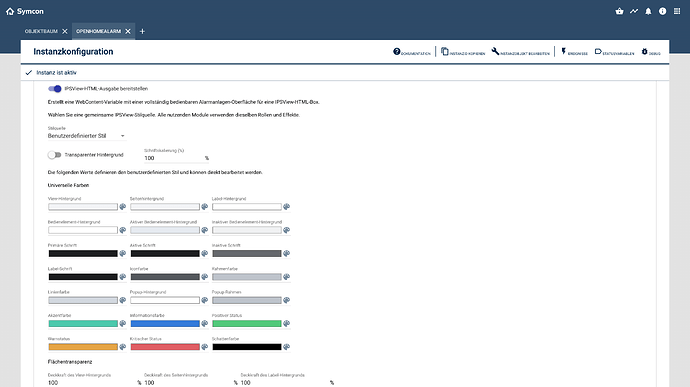Screen dimensions: 690x387
Task: Click the red Kritischer Status swatch
Action: coord(165,347)
